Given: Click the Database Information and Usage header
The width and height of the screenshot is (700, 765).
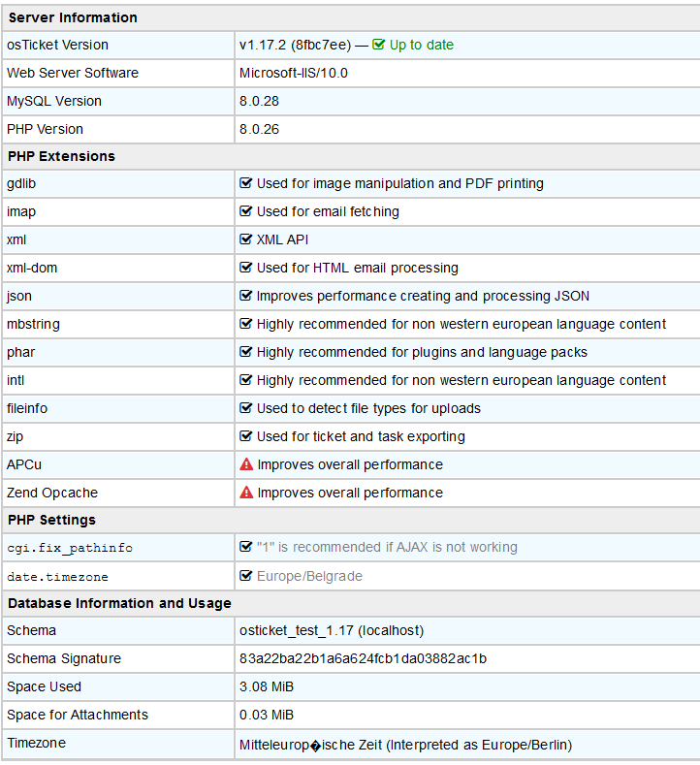Looking at the screenshot, I should pyautogui.click(x=119, y=603).
